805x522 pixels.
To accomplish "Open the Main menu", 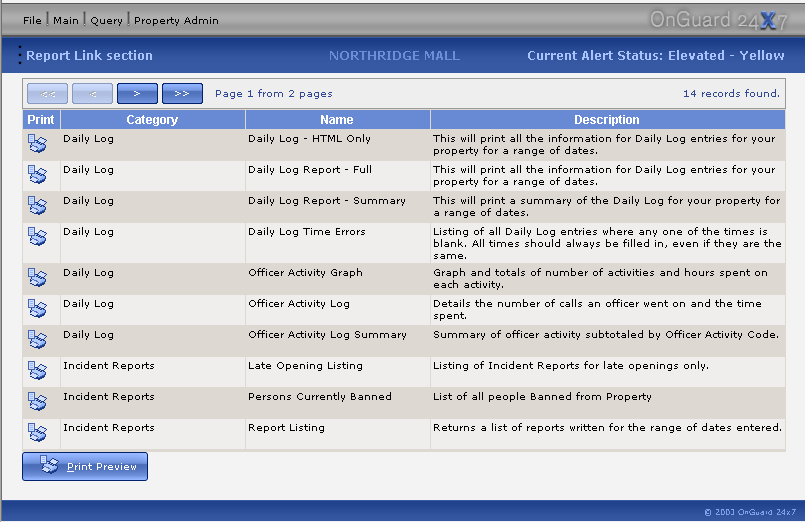I will pos(66,21).
